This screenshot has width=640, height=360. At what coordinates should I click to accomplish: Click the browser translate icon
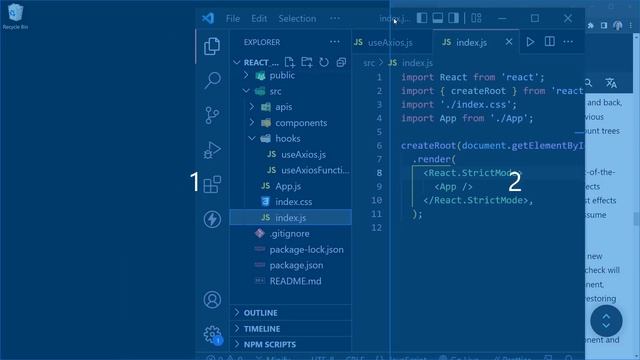tap(611, 83)
